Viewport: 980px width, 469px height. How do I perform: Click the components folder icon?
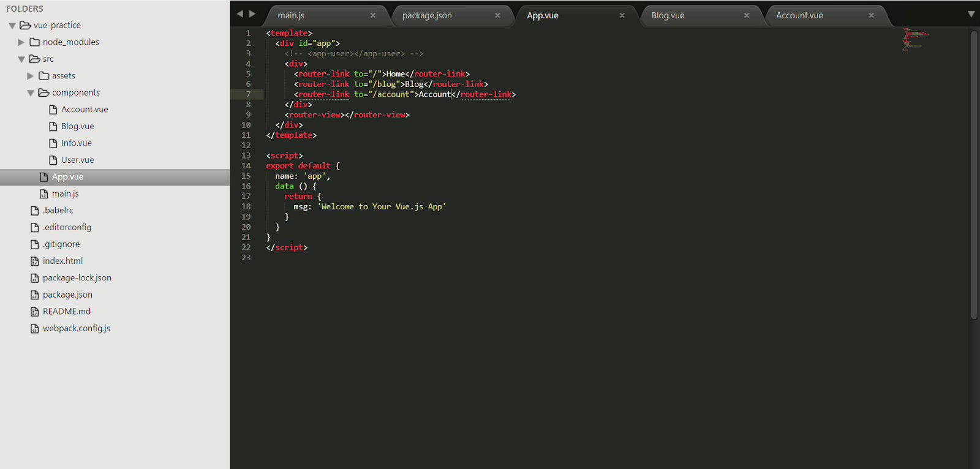tap(43, 92)
